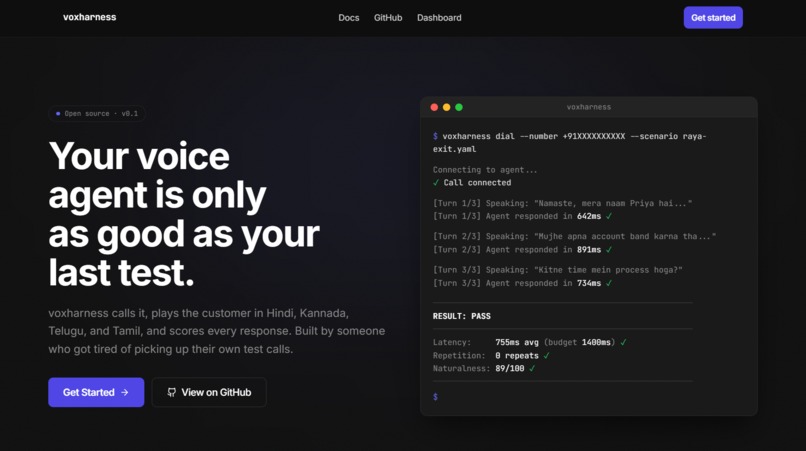The image size is (806, 451).
Task: Click the voxharness dial command line
Action: 570,142
